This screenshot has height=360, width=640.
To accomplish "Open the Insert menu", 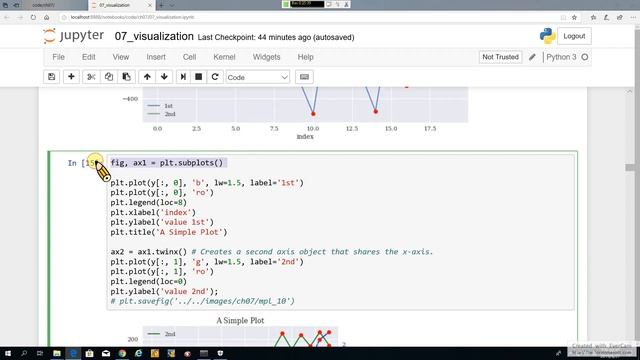I will 156,57.
